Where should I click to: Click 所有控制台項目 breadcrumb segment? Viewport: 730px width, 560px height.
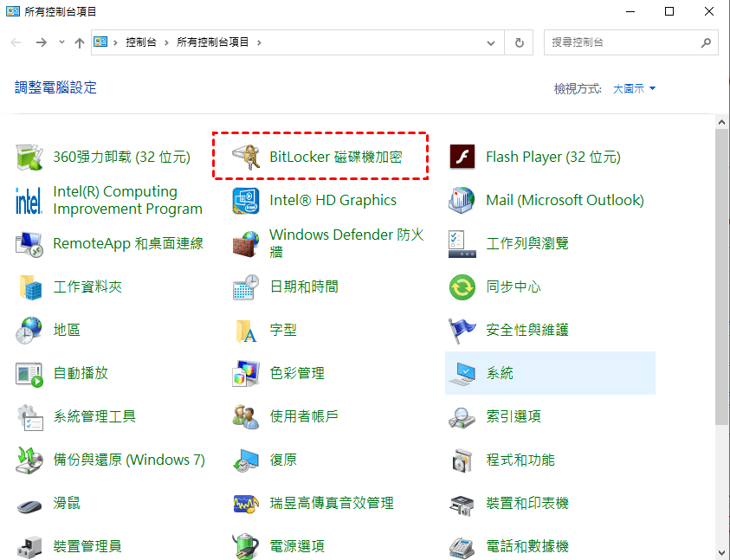coord(213,42)
